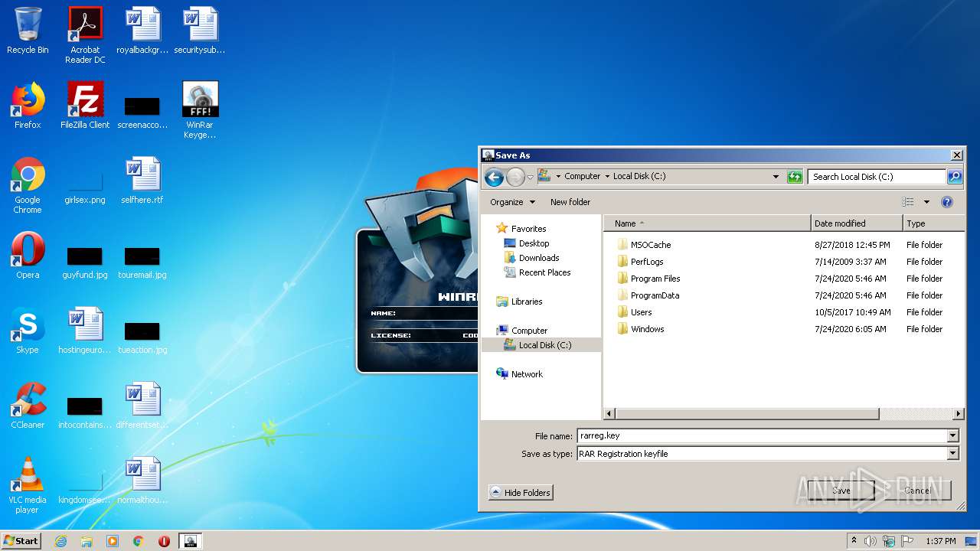Open the address bar history dropdown

tap(776, 177)
